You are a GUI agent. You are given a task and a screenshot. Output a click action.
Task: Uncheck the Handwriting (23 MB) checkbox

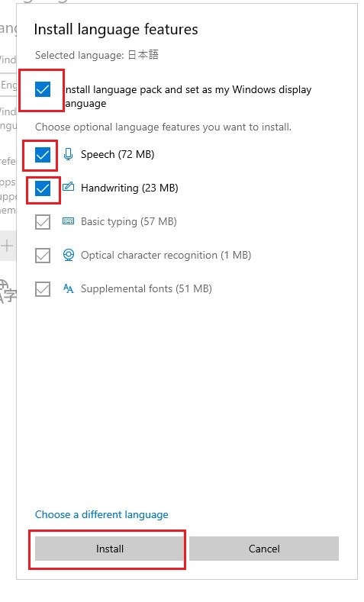43,188
